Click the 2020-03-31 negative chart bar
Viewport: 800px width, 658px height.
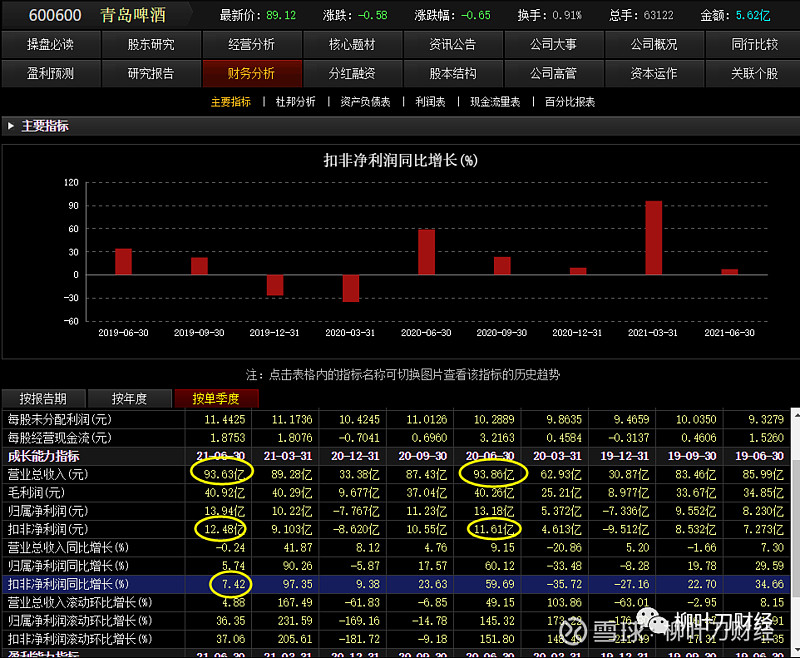(351, 288)
